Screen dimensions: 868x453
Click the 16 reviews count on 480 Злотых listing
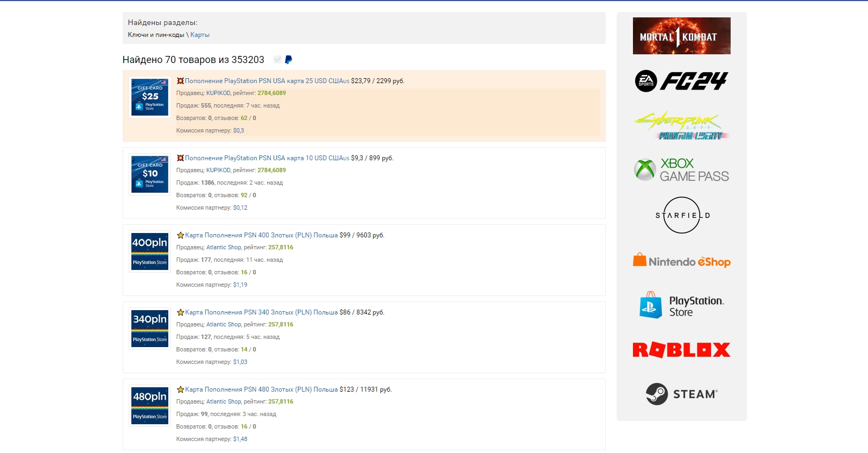click(x=244, y=427)
